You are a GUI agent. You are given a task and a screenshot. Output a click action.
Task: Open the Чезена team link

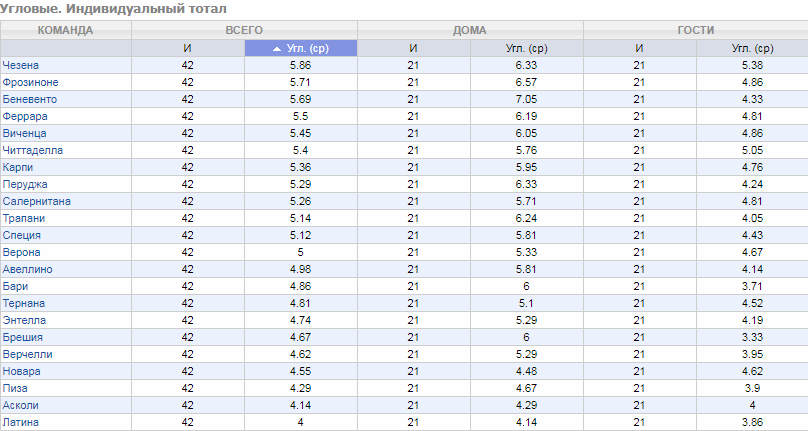pyautogui.click(x=21, y=65)
